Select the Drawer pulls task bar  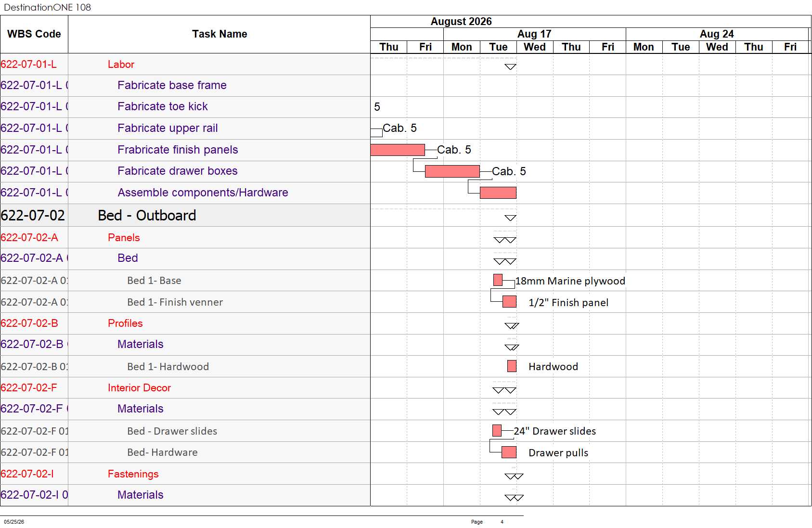coord(509,452)
